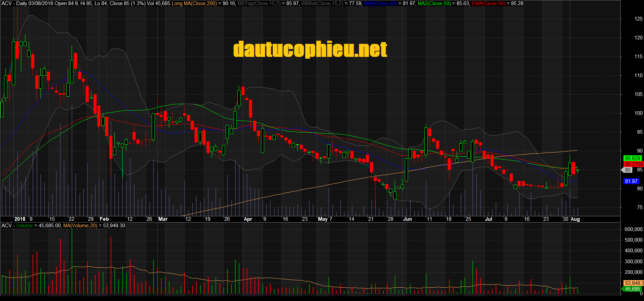The image size is (644, 301).
Task: Click the green 85.628 price tag
Action: pyautogui.click(x=632, y=158)
